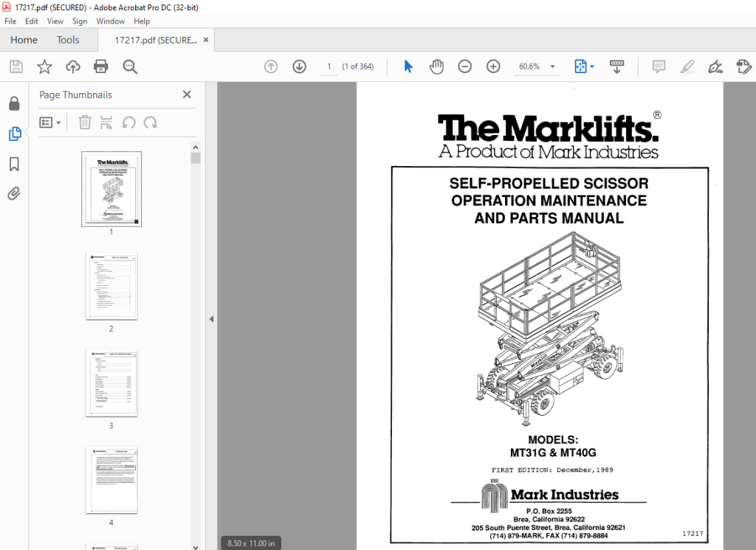Click the stamp/send tool icon

point(744,66)
